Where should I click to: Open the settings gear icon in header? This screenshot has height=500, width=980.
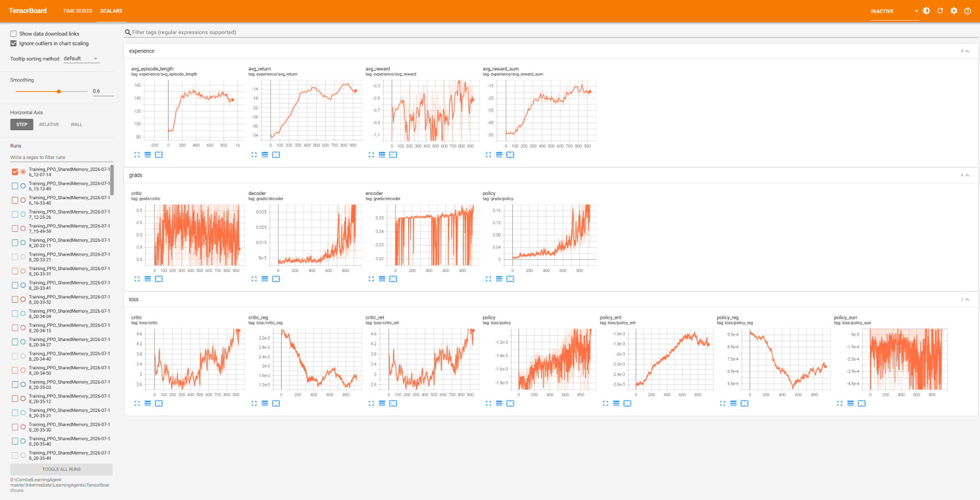tap(954, 11)
